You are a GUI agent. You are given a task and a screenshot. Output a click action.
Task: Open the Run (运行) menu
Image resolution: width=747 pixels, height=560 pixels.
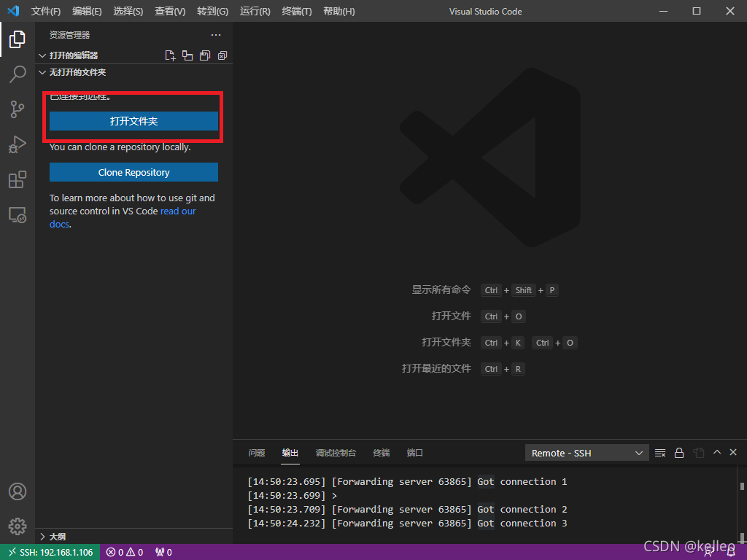click(x=255, y=12)
